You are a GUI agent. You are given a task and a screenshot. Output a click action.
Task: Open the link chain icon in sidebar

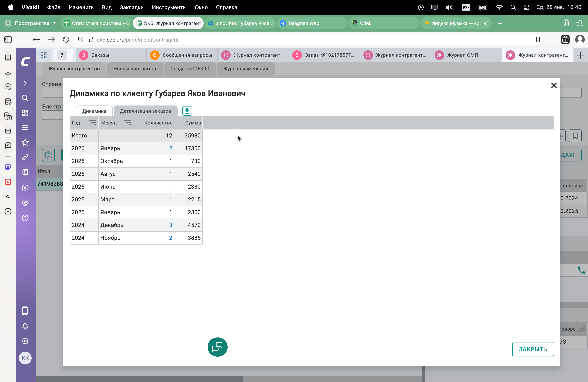tap(25, 157)
